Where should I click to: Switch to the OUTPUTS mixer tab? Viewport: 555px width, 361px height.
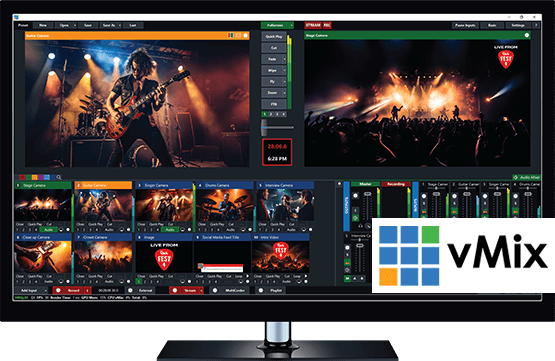pyautogui.click(x=347, y=205)
